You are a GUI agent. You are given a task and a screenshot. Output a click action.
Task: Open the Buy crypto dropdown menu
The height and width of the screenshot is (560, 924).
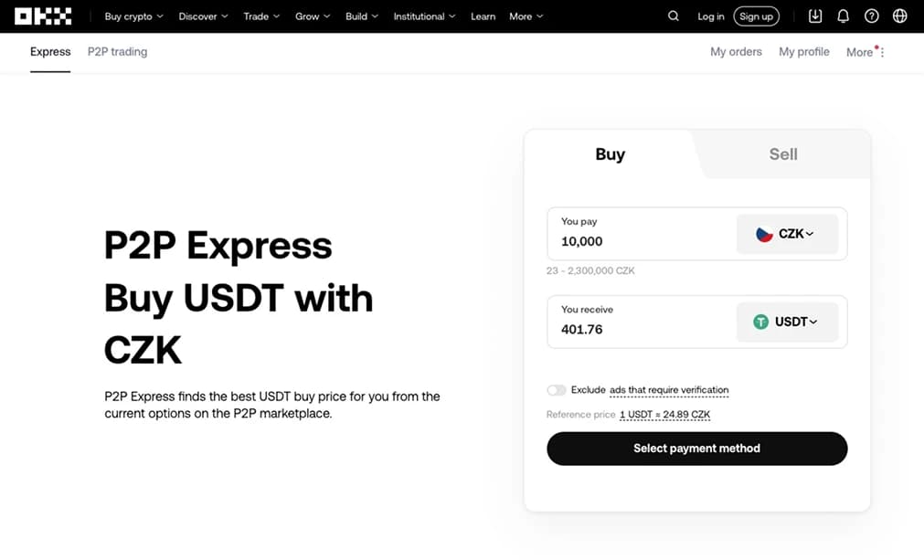pyautogui.click(x=133, y=16)
